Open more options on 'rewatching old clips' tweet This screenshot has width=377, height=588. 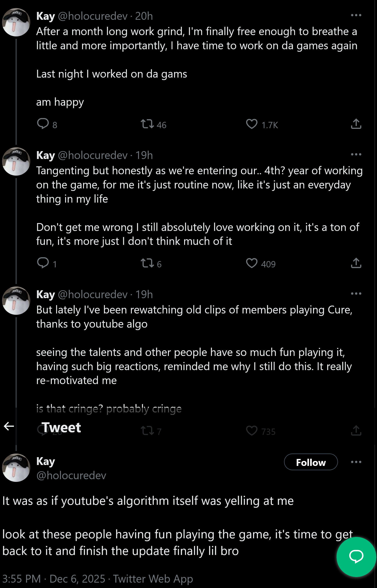(x=356, y=294)
